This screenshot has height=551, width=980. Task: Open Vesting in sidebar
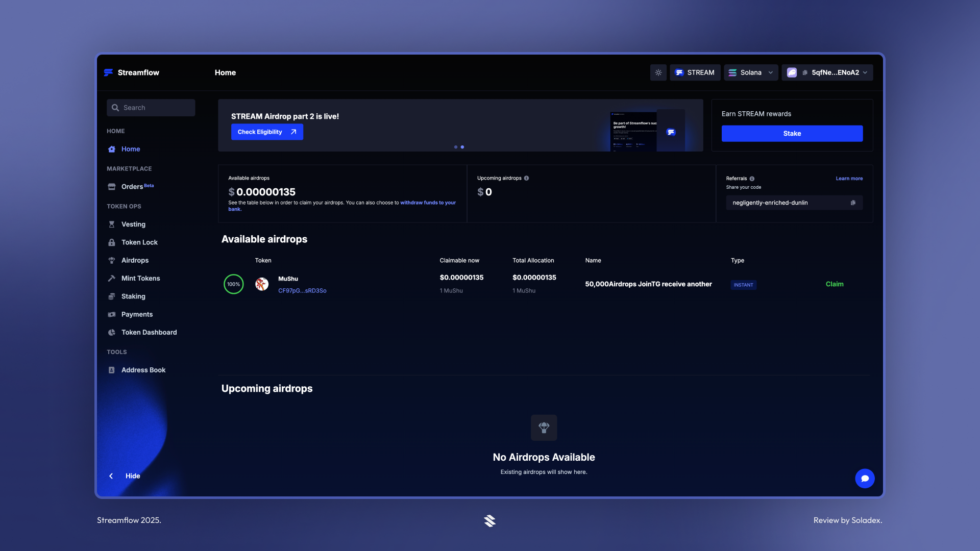133,224
